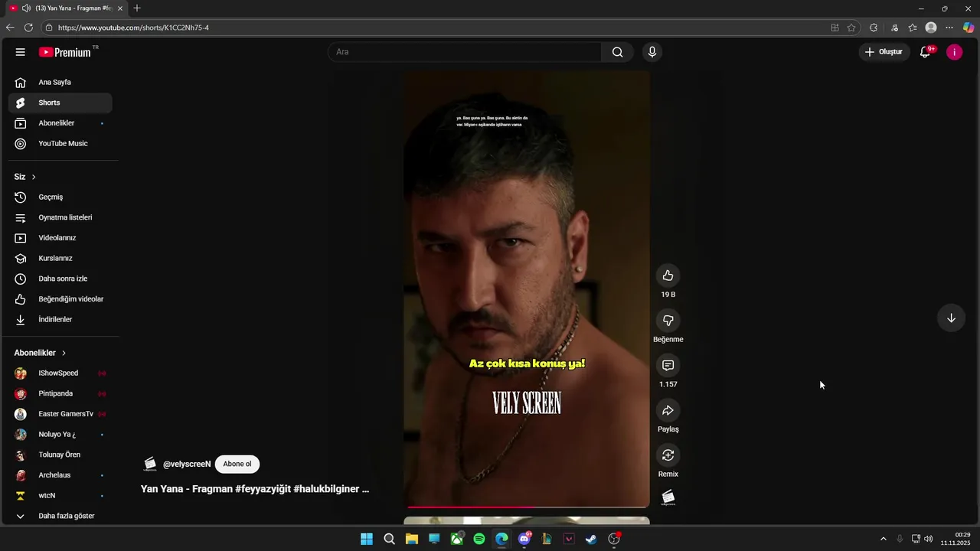Open the account avatar menu
980x551 pixels.
tap(954, 52)
